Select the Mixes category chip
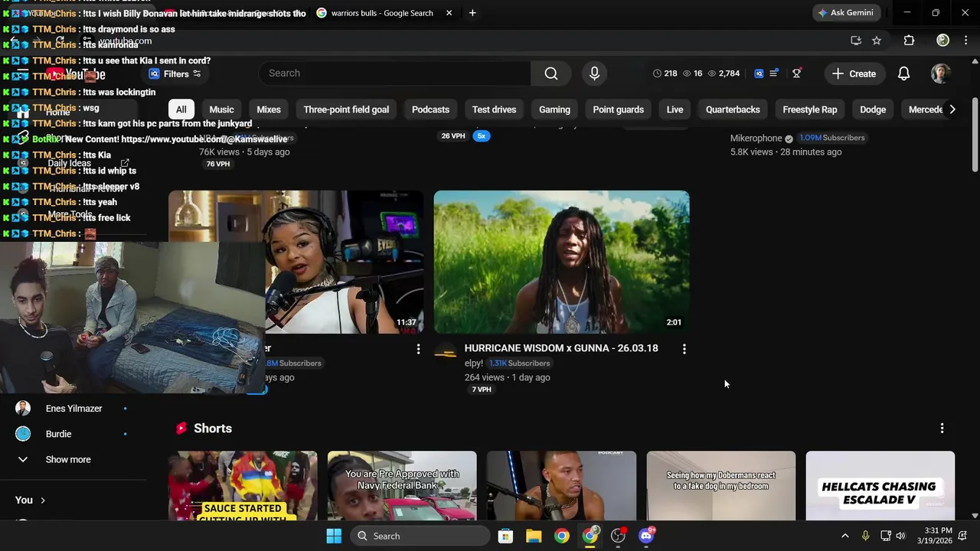This screenshot has height=551, width=980. click(x=269, y=109)
